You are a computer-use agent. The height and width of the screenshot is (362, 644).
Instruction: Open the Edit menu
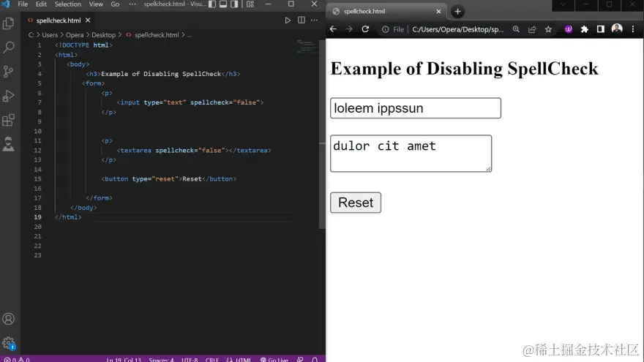(41, 4)
